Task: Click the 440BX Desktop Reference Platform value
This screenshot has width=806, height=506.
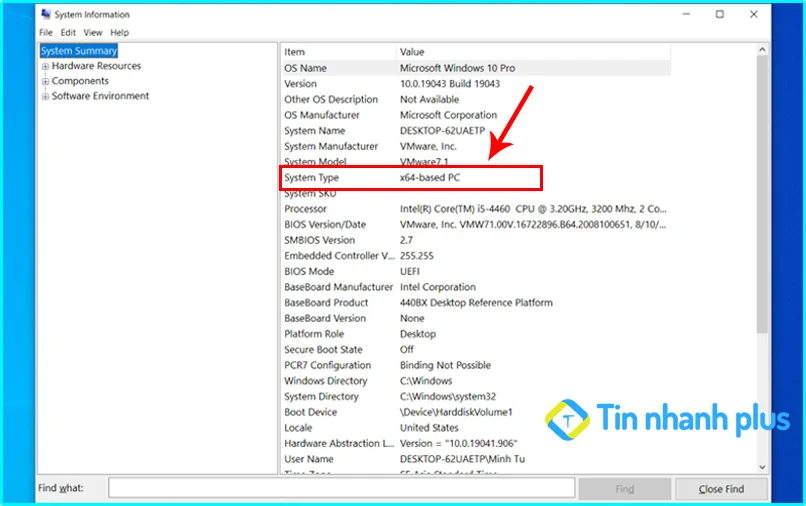Action: 476,303
